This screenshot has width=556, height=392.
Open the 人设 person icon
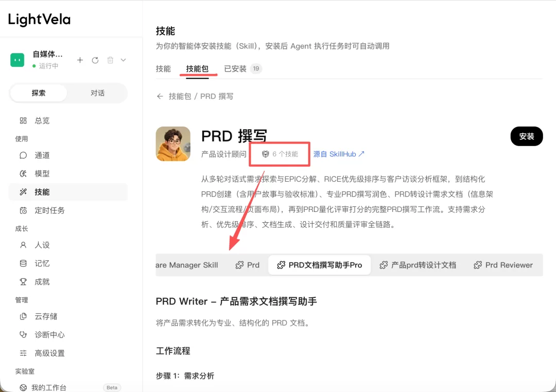pyautogui.click(x=23, y=245)
